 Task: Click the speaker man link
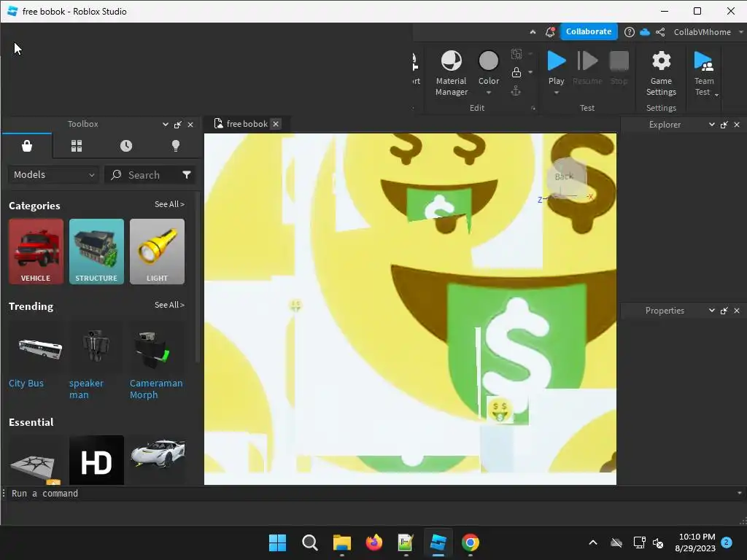click(86, 389)
